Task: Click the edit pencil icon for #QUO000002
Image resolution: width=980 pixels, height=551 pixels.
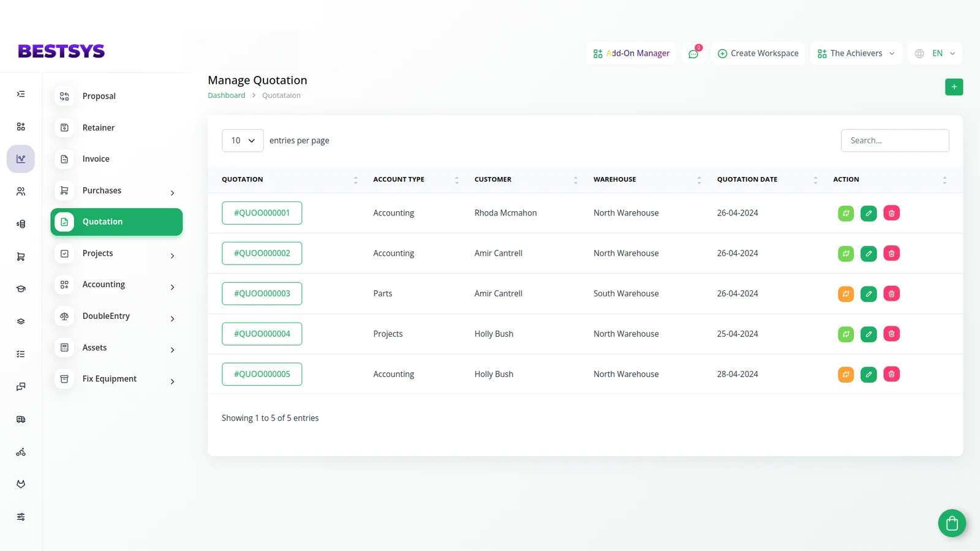Action: (869, 253)
